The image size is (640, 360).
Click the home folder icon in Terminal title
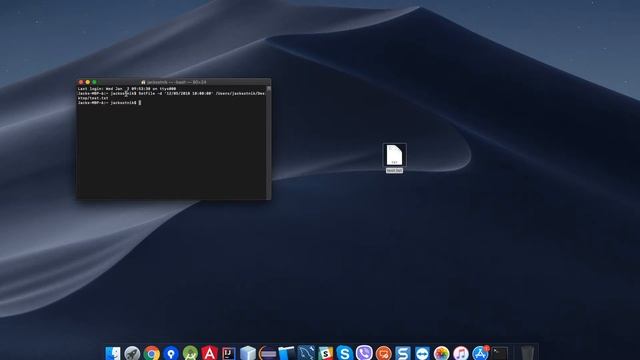point(143,82)
